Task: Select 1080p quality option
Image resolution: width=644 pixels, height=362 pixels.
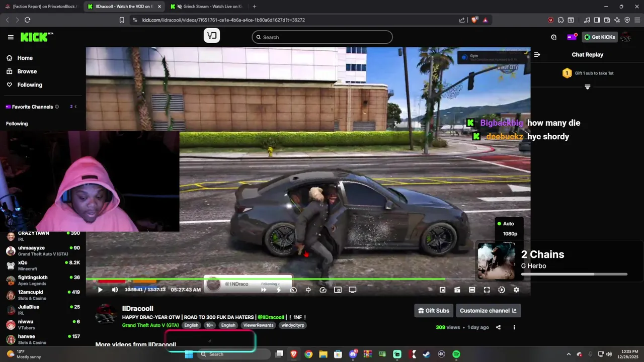Action: coord(510,234)
